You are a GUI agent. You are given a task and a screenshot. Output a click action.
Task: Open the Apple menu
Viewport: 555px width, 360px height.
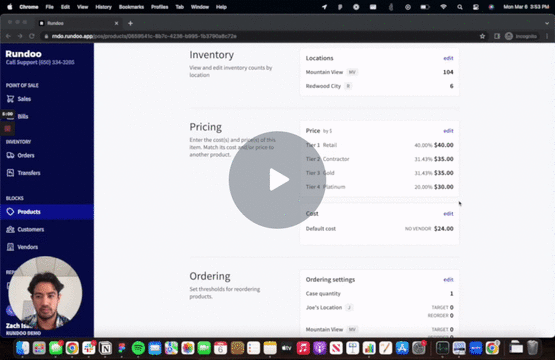10,7
